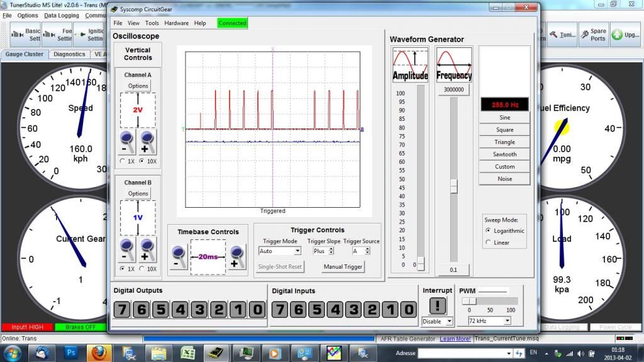
Task: Open the Upgrade icon in TunerStudio
Action: (625, 35)
